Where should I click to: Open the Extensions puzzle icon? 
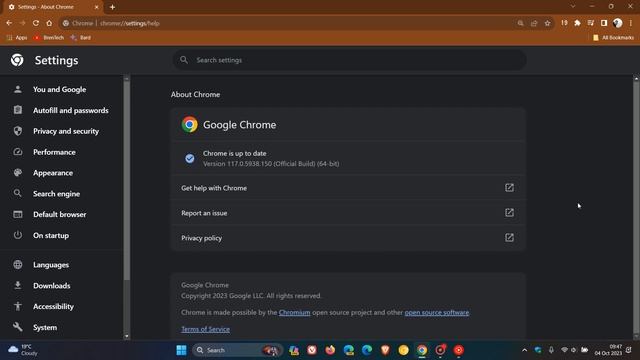pos(577,23)
